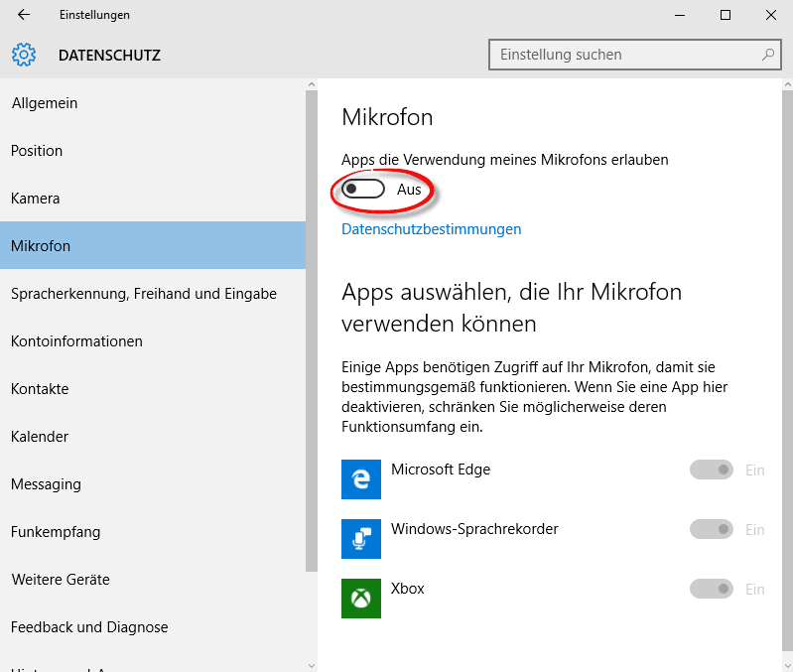Image resolution: width=793 pixels, height=672 pixels.
Task: Toggle the main Mikrofon access switch
Action: click(x=363, y=189)
